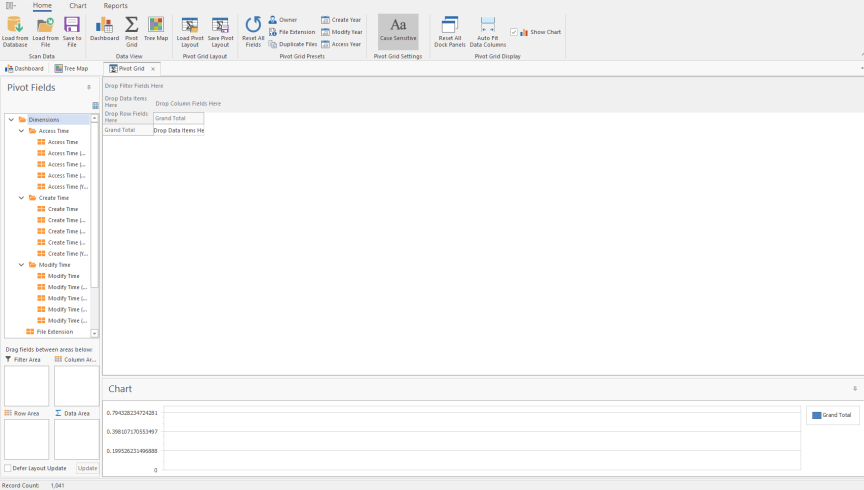The height and width of the screenshot is (490, 864).
Task: Click Reset All Fields icon
Action: pos(253,25)
